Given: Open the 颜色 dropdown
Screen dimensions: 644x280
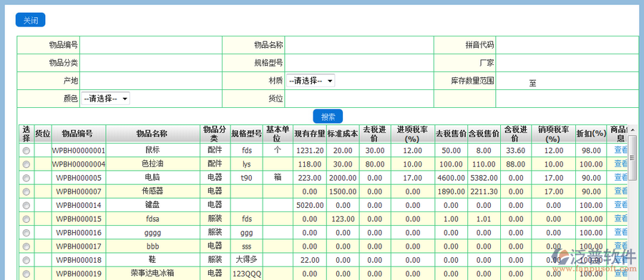Looking at the screenshot, I should coord(106,99).
